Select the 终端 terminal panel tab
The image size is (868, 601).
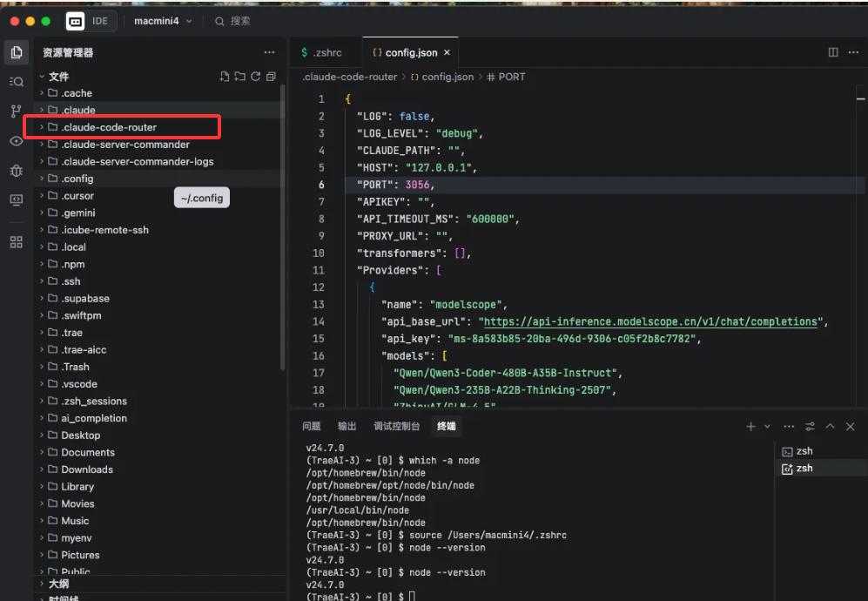tap(446, 426)
